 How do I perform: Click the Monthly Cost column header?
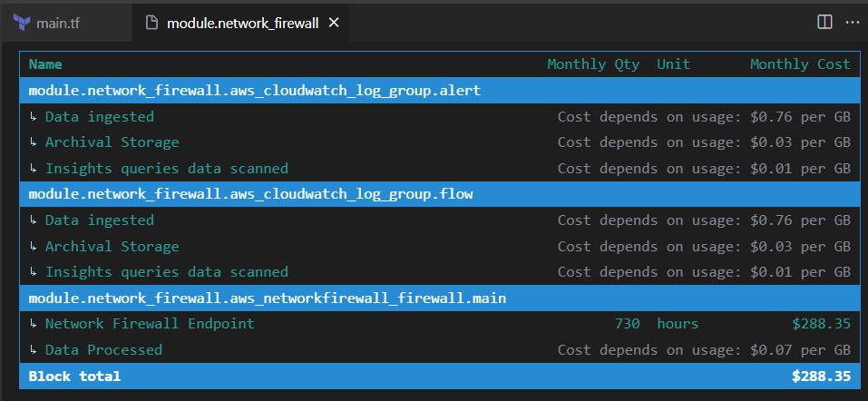click(800, 64)
